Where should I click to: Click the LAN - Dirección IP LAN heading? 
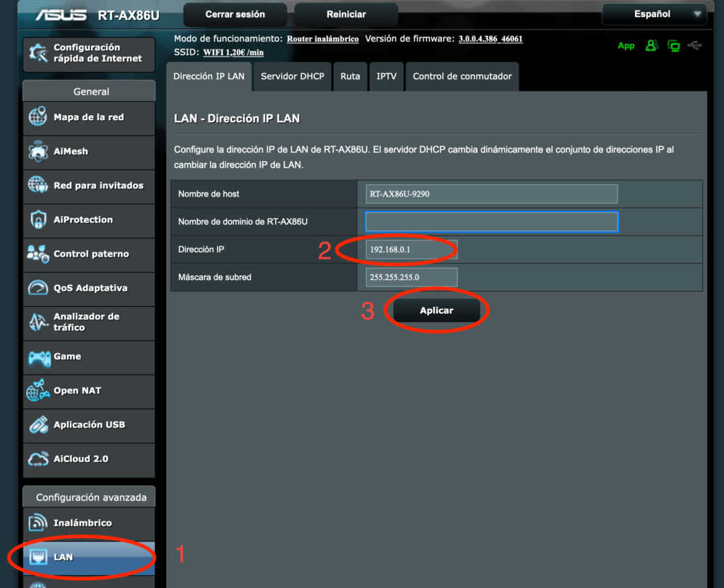point(237,119)
